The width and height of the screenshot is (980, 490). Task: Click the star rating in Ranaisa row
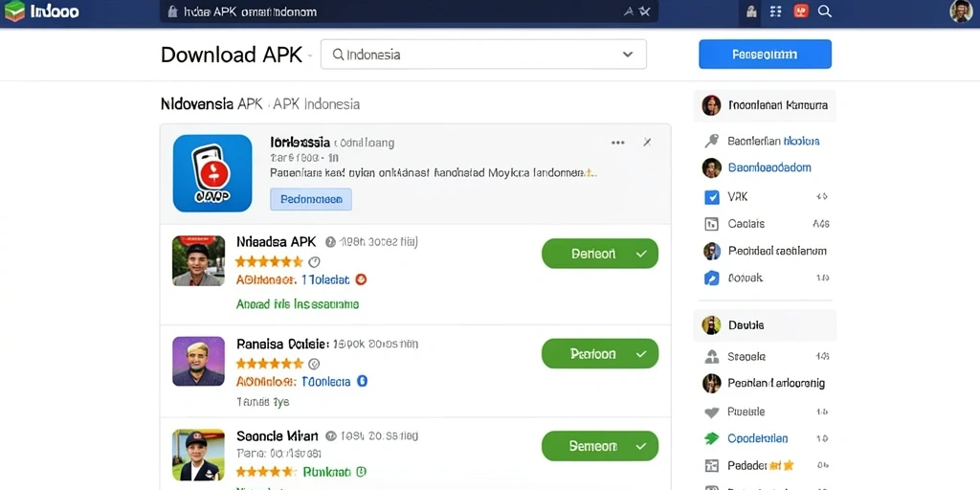[x=269, y=363]
